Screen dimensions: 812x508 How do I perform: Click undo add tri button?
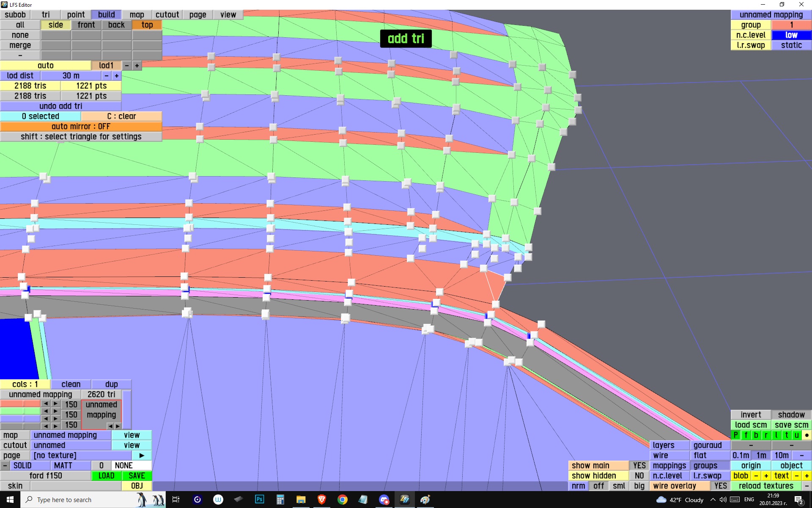(60, 106)
